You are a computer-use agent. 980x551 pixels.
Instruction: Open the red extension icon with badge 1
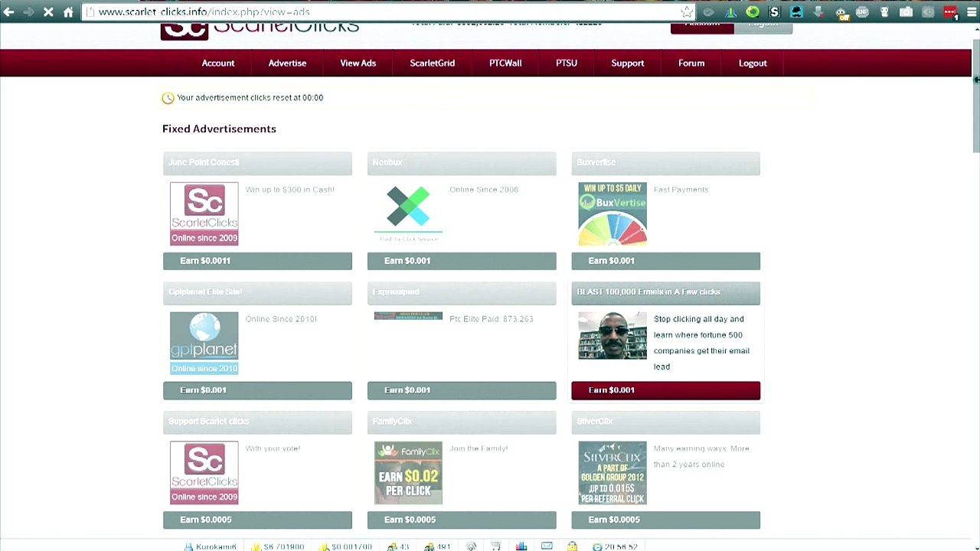click(x=950, y=12)
